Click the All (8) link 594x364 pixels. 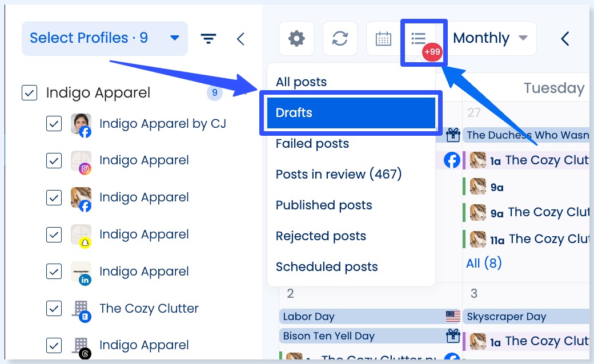pyautogui.click(x=483, y=263)
